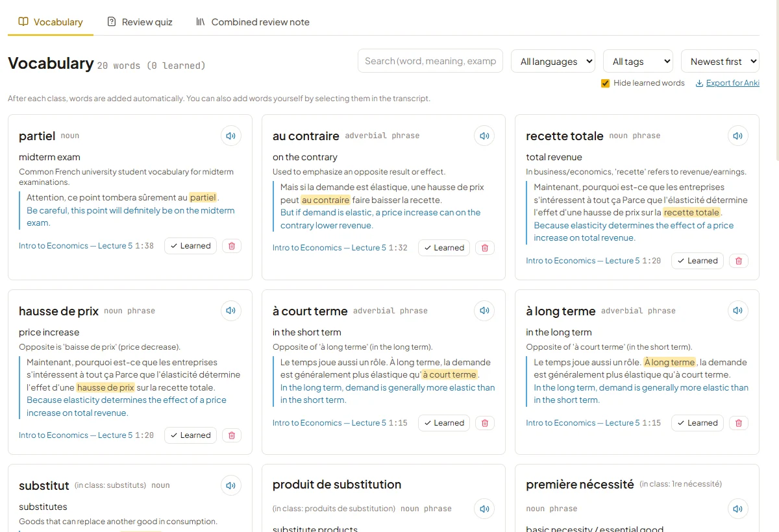This screenshot has width=779, height=532.
Task: Click the '20 words (0 learned)' count
Action: [151, 66]
